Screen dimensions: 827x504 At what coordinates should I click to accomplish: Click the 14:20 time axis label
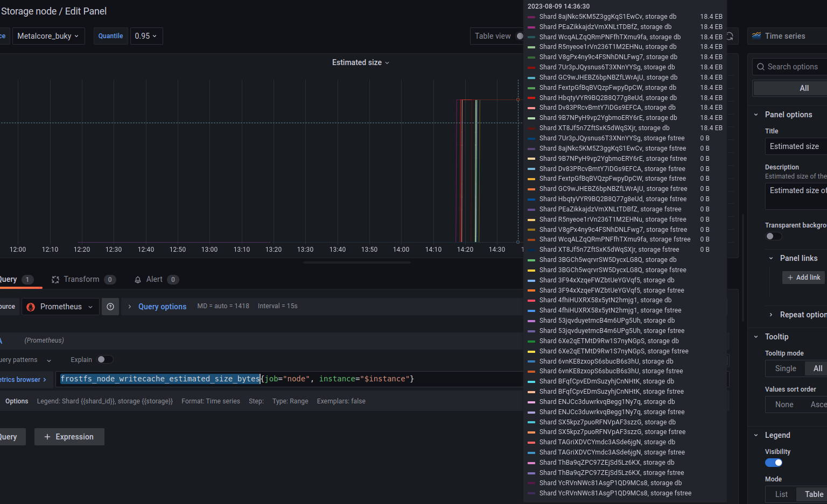pos(465,250)
